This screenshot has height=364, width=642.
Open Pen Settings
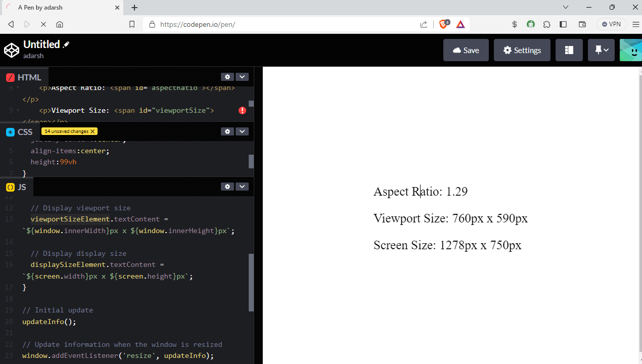[522, 50]
